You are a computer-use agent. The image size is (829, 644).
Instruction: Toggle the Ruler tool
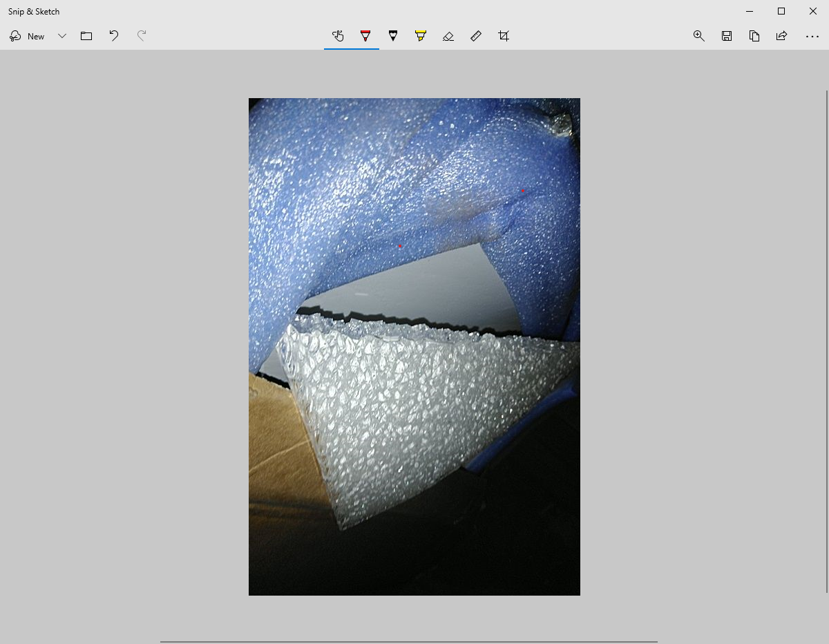(476, 36)
